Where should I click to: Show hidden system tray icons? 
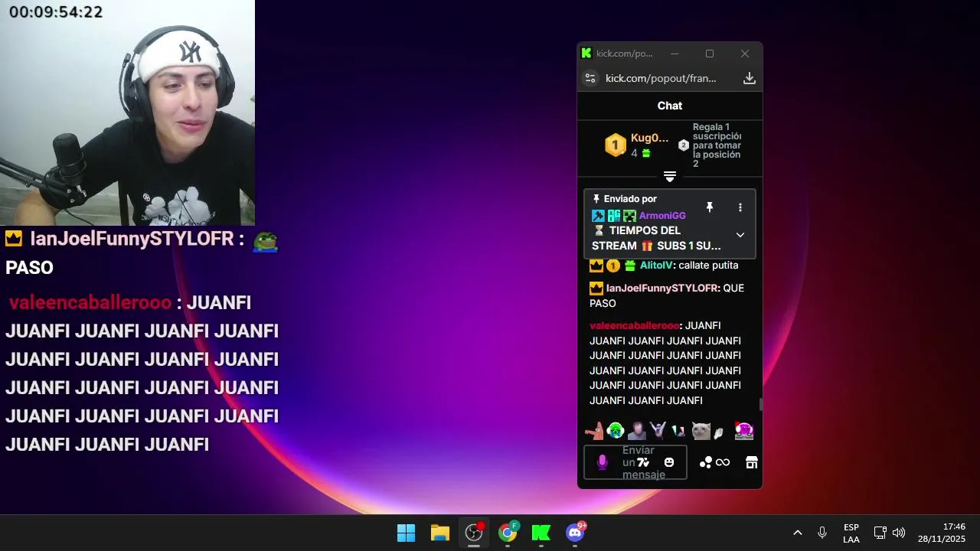point(797,533)
